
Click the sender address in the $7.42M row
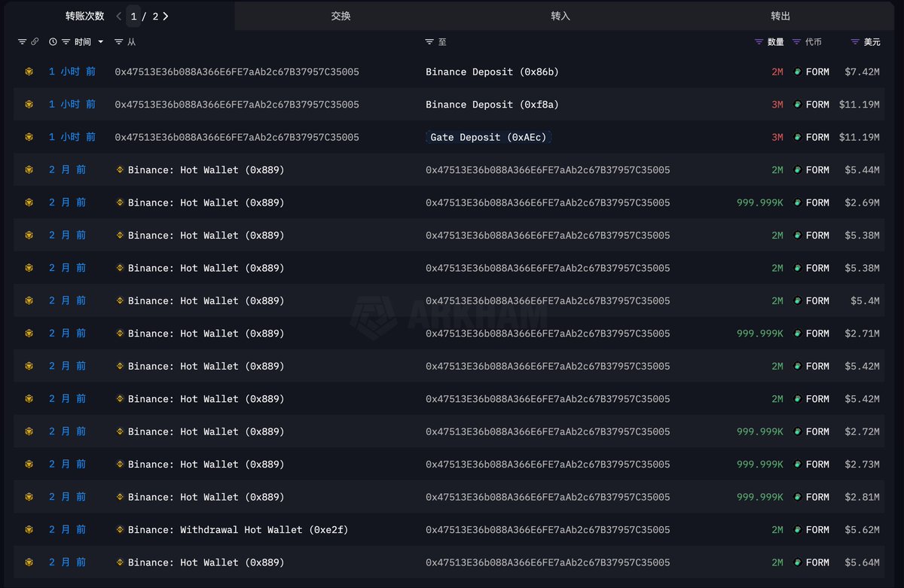click(x=237, y=72)
